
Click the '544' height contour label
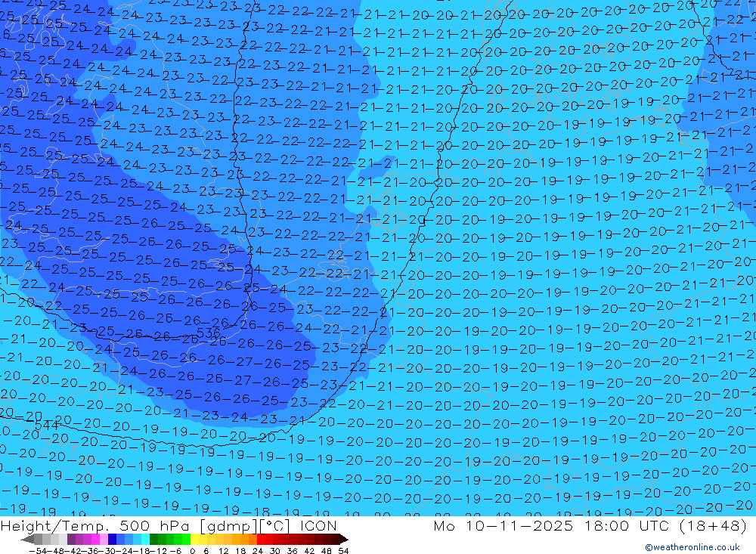tap(47, 426)
